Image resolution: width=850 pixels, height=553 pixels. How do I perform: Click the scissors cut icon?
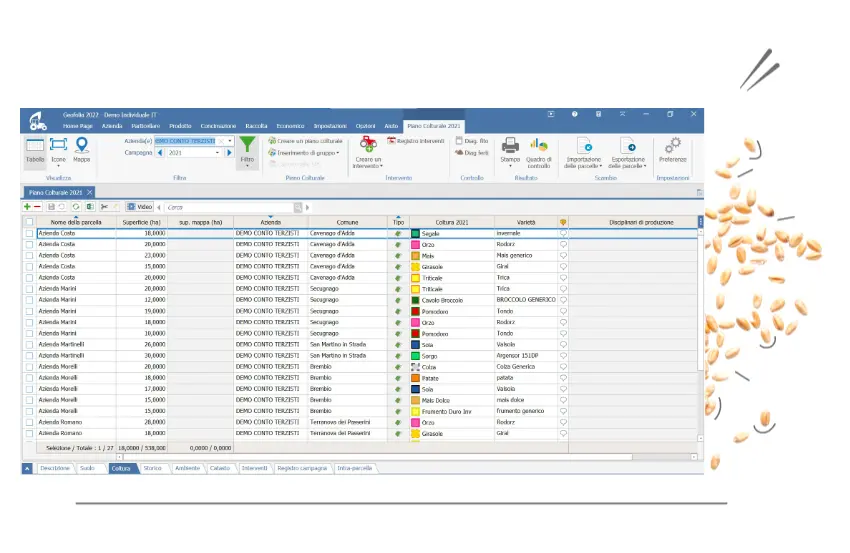[x=104, y=207]
